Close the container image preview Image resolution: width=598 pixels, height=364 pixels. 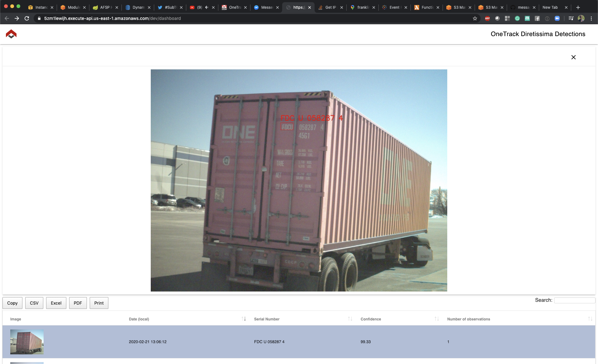(573, 57)
